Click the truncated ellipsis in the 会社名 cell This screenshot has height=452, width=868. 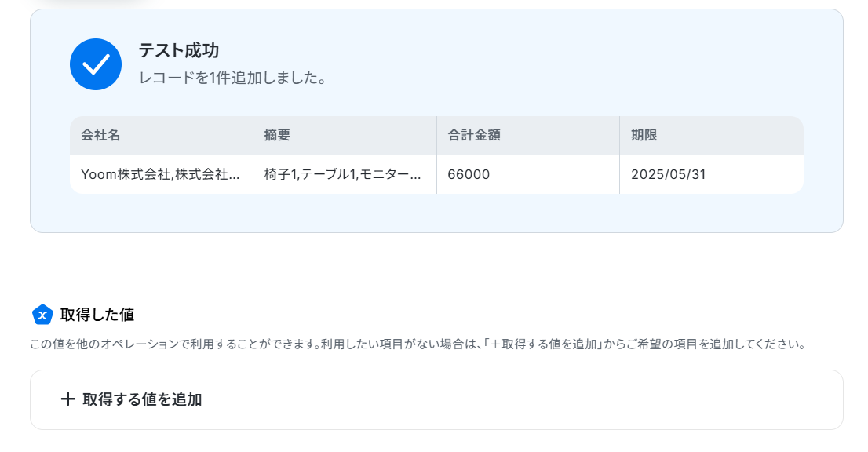click(x=234, y=176)
